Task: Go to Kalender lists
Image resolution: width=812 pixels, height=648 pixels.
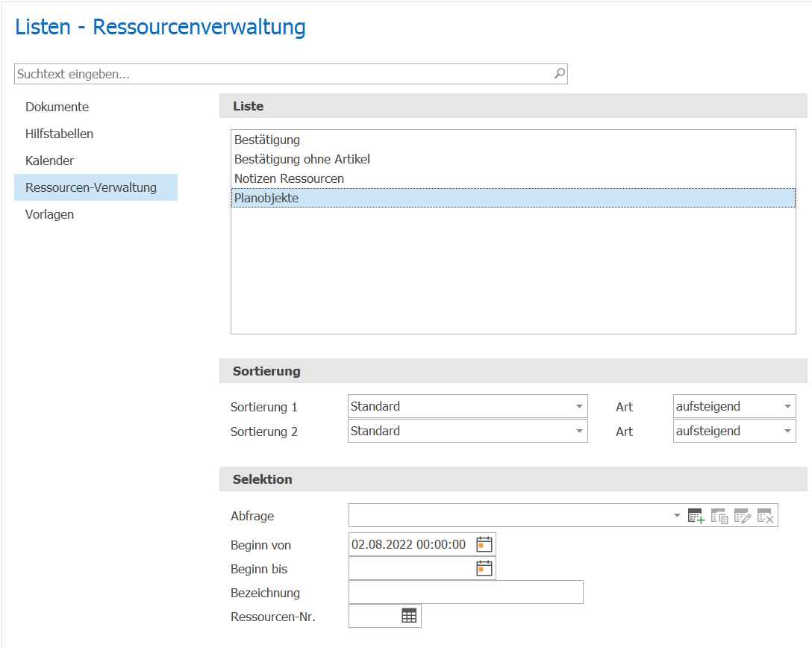Action: pyautogui.click(x=49, y=161)
